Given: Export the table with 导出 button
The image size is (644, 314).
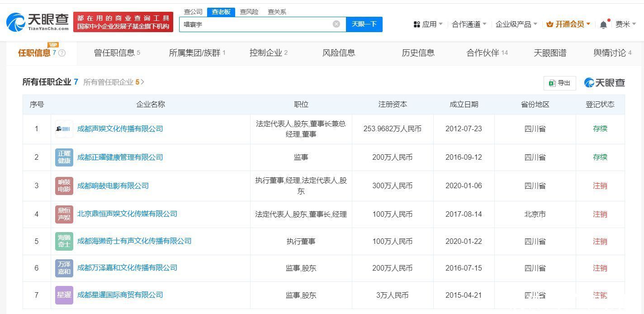Looking at the screenshot, I should pos(559,83).
